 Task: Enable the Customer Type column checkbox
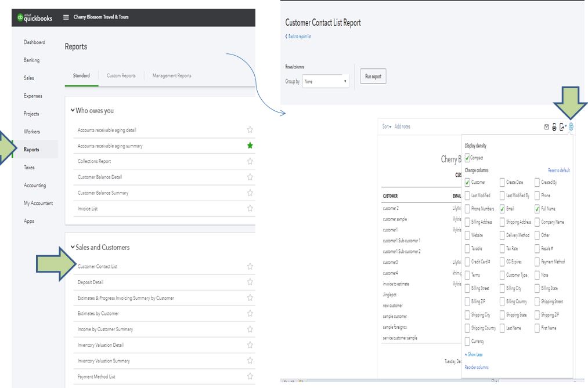[x=502, y=275]
